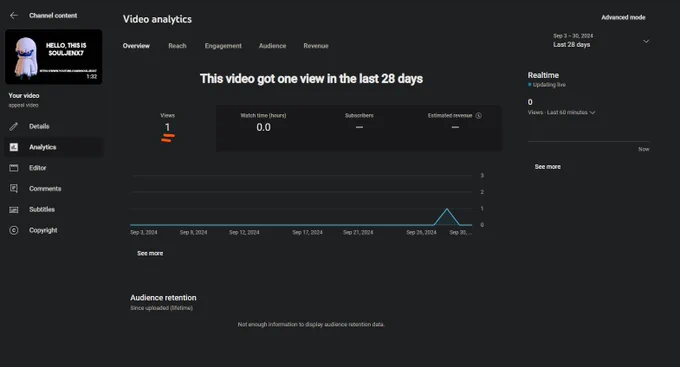The width and height of the screenshot is (680, 367).
Task: Click the Realtime heading
Action: [x=543, y=75]
